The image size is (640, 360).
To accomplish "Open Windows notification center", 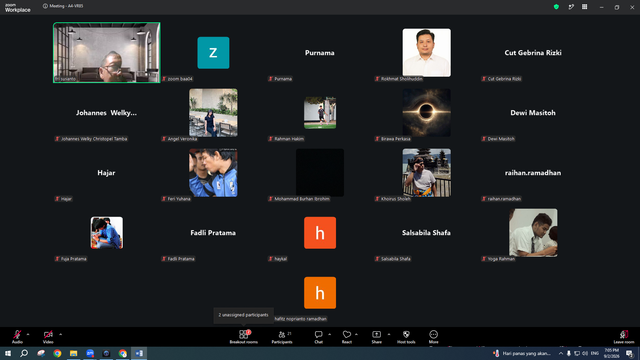I will click(x=629, y=353).
